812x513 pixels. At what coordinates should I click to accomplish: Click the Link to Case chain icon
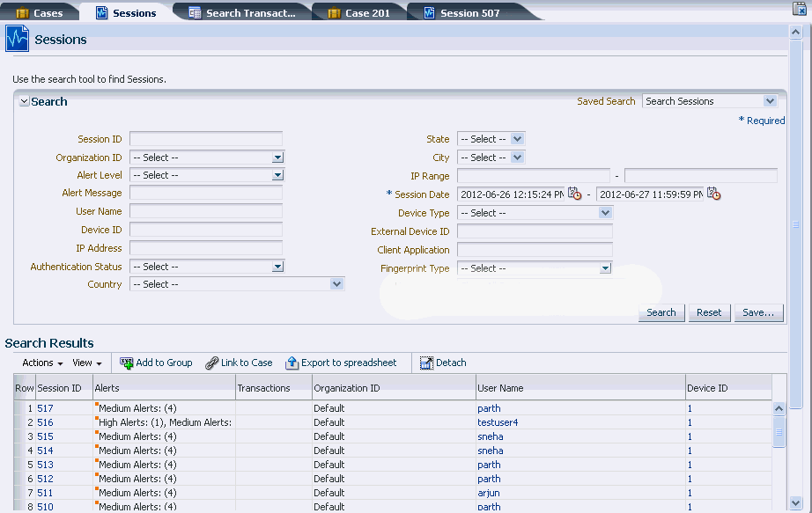coord(211,363)
